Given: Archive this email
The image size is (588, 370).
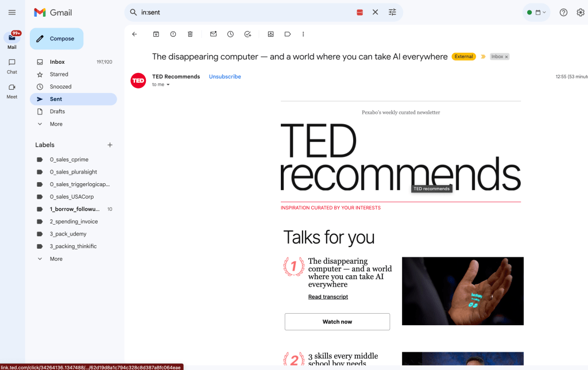Looking at the screenshot, I should tap(156, 34).
